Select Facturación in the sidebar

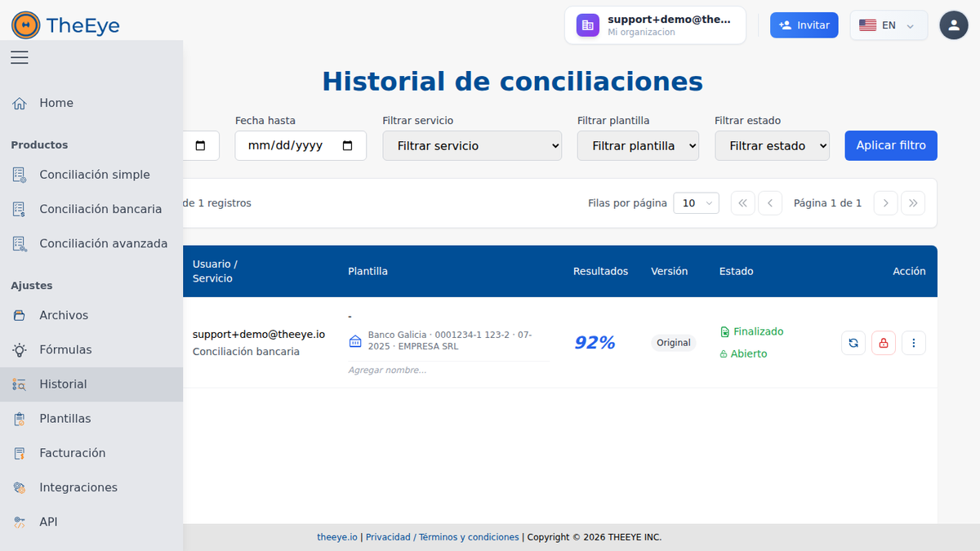[x=91, y=453]
